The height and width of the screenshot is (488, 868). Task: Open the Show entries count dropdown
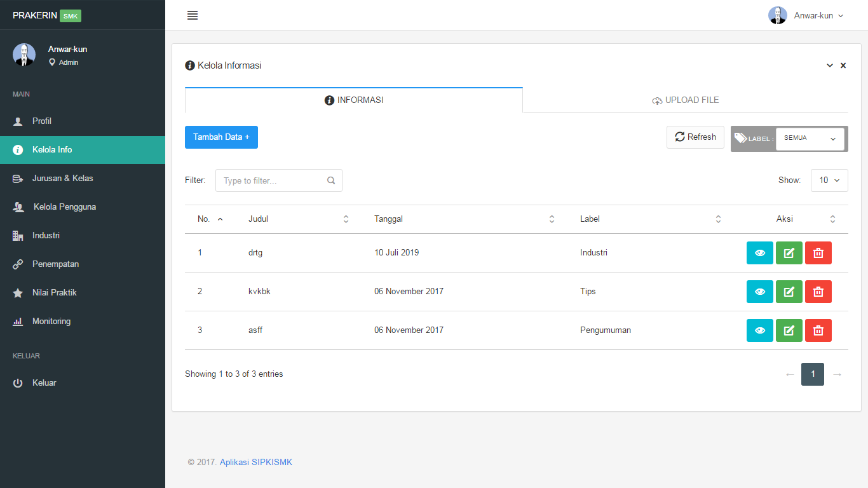pyautogui.click(x=829, y=180)
